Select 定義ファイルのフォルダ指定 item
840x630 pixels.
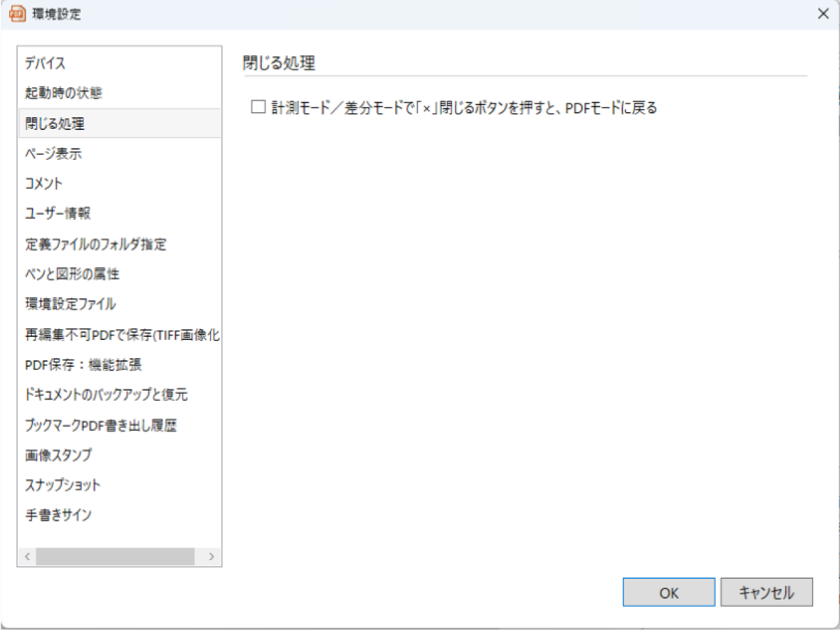pos(95,244)
